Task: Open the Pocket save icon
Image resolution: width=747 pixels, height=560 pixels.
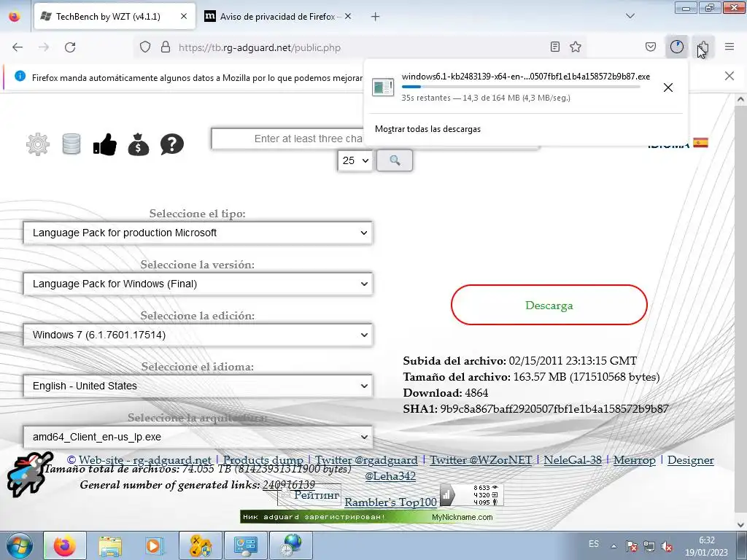Action: (x=650, y=47)
